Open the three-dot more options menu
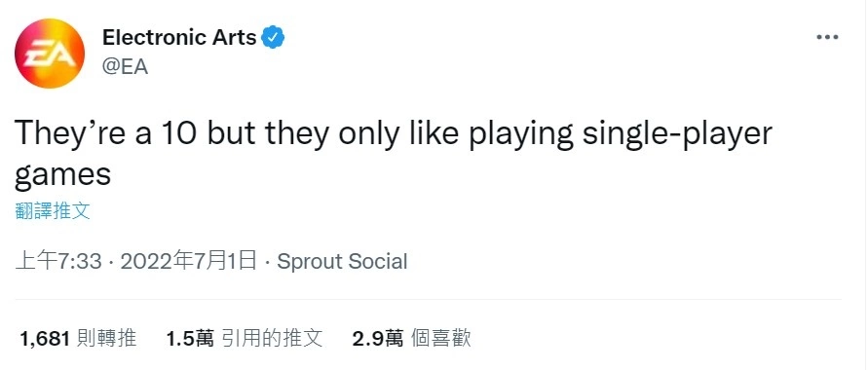Viewport: 868px width, 370px height. pos(827,37)
